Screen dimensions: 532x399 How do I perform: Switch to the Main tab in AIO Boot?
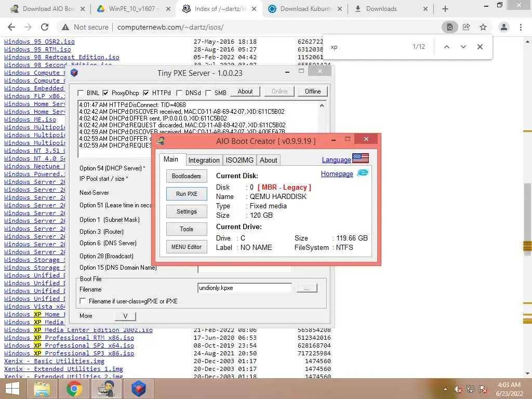(171, 159)
